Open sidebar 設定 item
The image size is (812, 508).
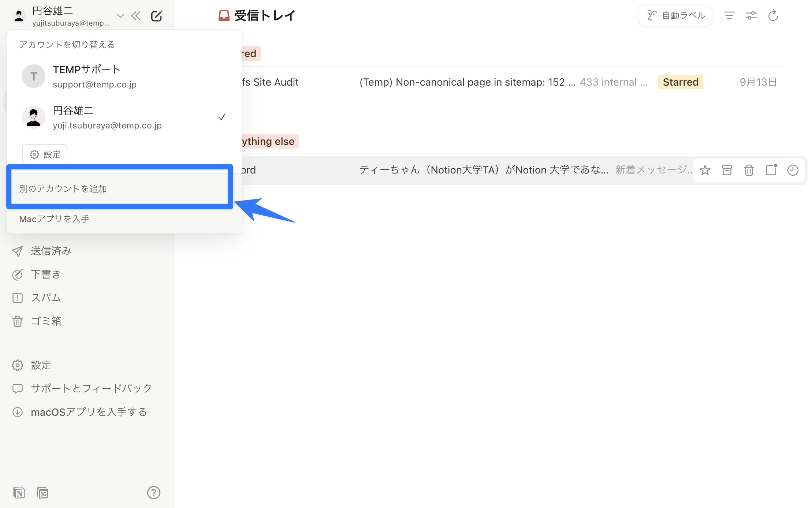[x=41, y=365]
